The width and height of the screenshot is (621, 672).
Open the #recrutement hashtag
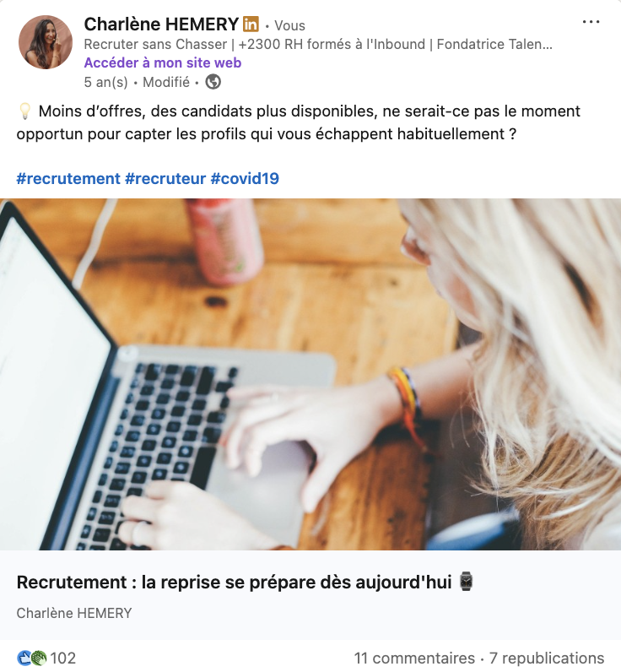point(68,178)
